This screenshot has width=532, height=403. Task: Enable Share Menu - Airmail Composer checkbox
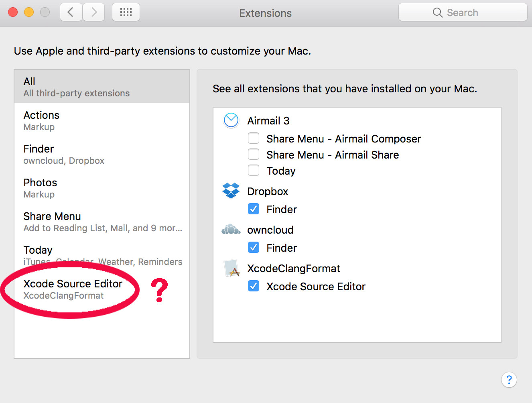point(254,138)
